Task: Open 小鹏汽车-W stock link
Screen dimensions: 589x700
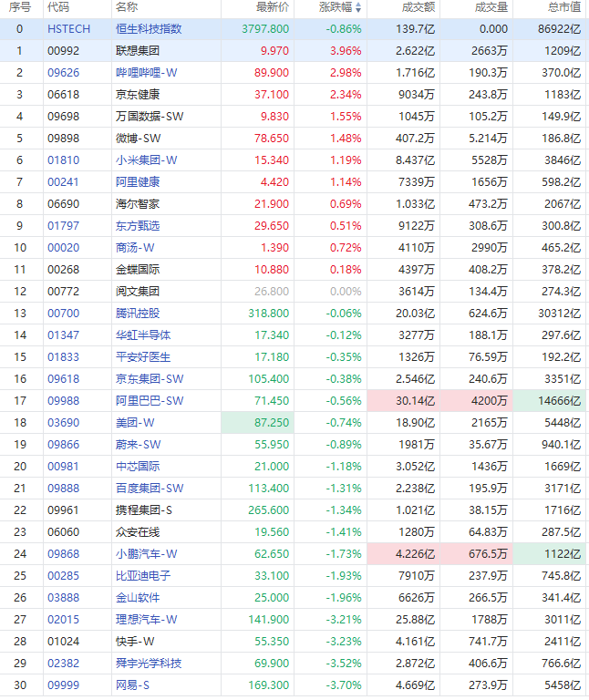Action: tap(147, 554)
